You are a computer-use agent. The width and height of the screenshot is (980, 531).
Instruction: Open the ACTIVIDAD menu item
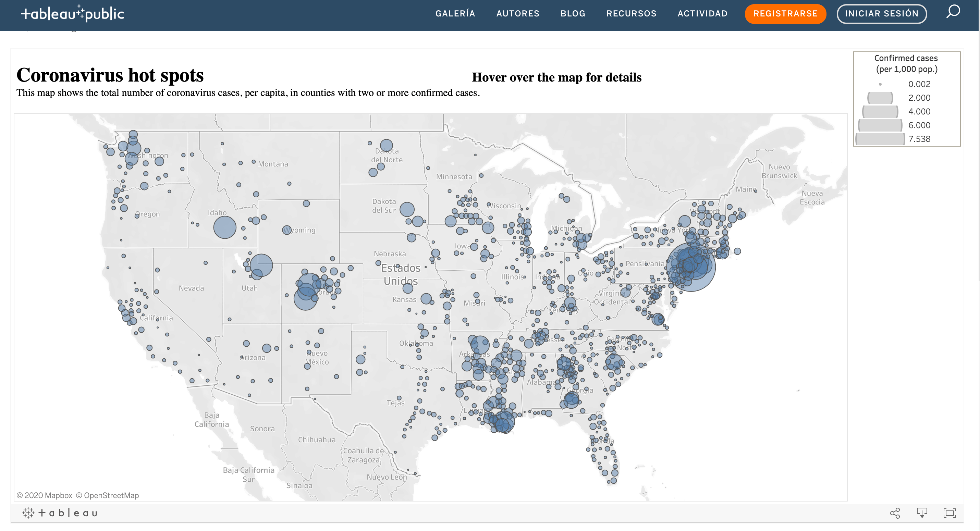702,14
